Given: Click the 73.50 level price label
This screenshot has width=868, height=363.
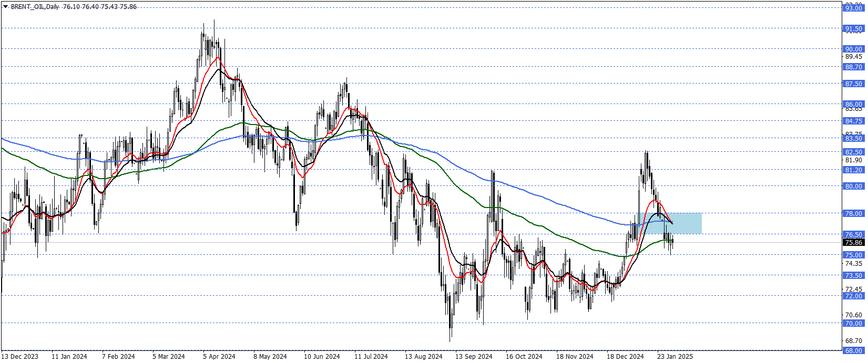Looking at the screenshot, I should point(853,275).
